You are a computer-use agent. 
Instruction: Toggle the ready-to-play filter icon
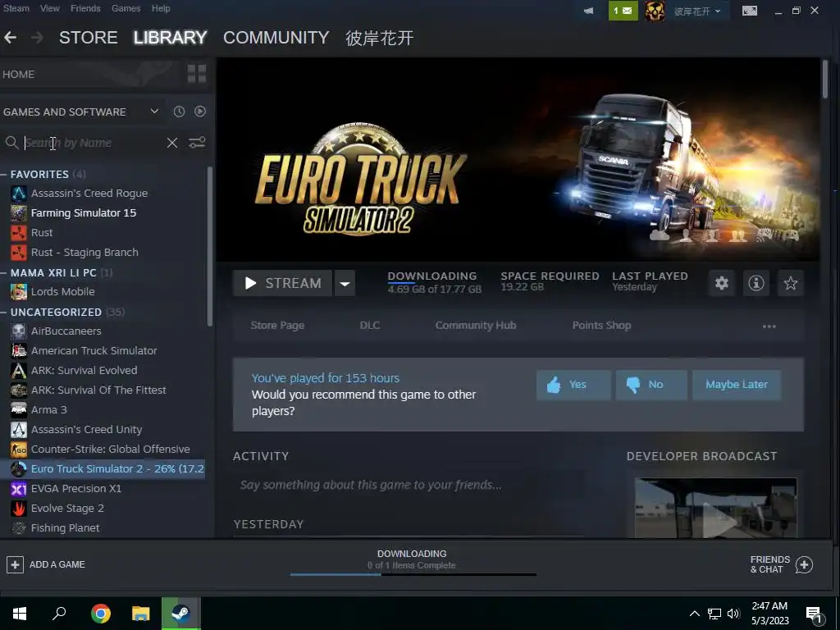[200, 112]
